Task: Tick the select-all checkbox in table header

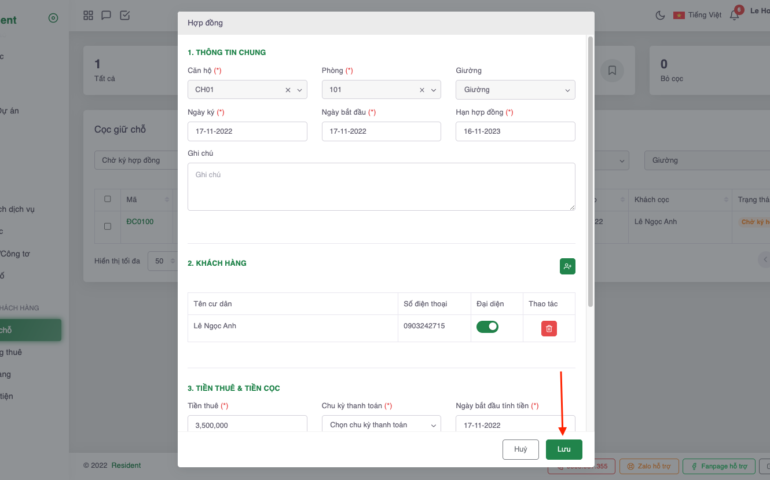Action: (x=108, y=199)
